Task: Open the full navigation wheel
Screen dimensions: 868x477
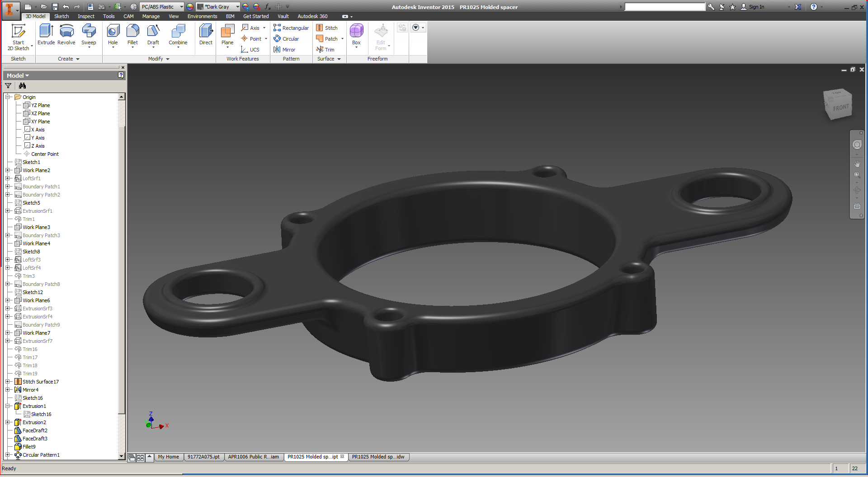Action: tap(857, 145)
